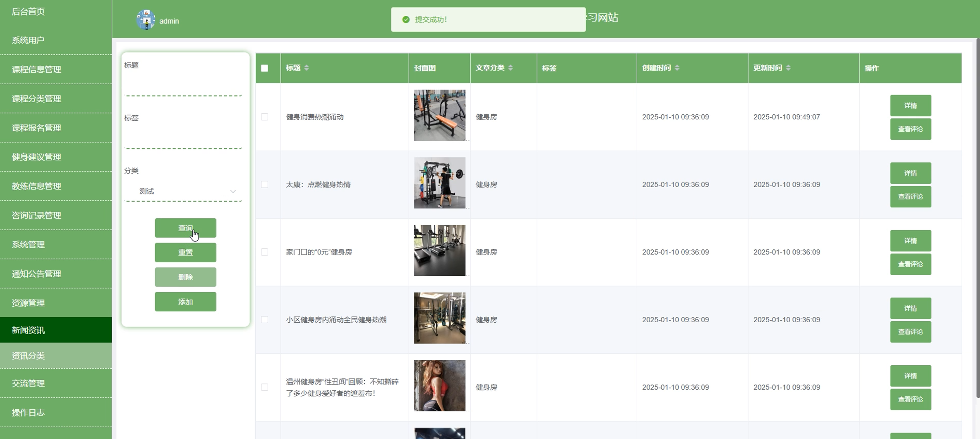Sort table by 标题 column arrows
Image resolution: width=980 pixels, height=439 pixels.
pyautogui.click(x=307, y=68)
